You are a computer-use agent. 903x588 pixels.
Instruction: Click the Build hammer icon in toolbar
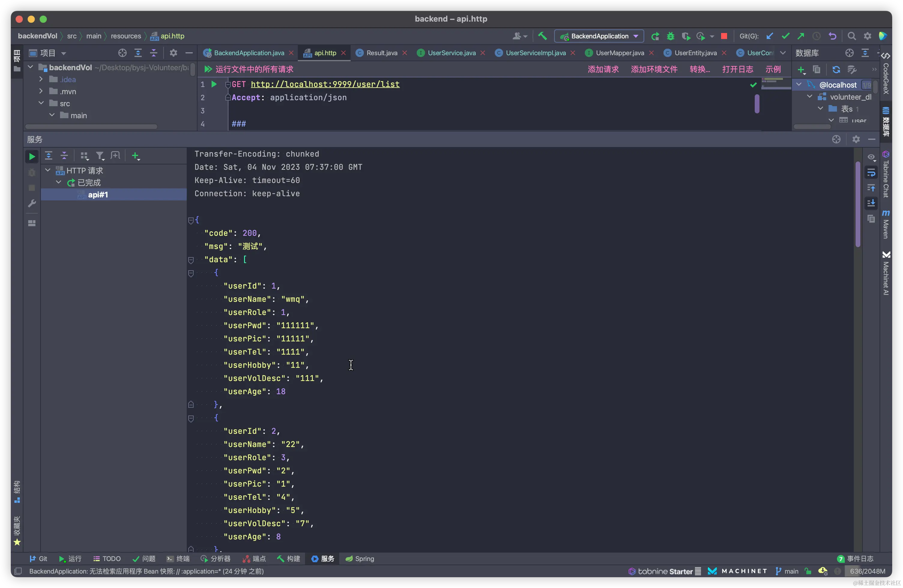tap(542, 36)
